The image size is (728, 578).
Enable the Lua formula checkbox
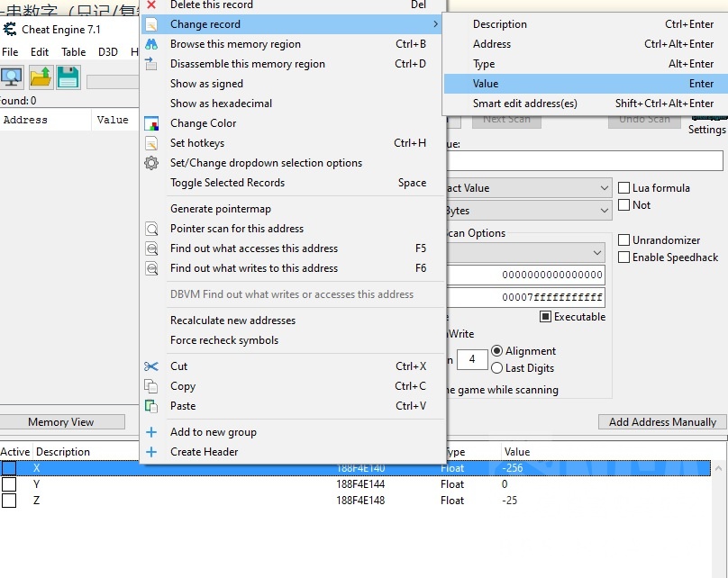click(x=624, y=187)
